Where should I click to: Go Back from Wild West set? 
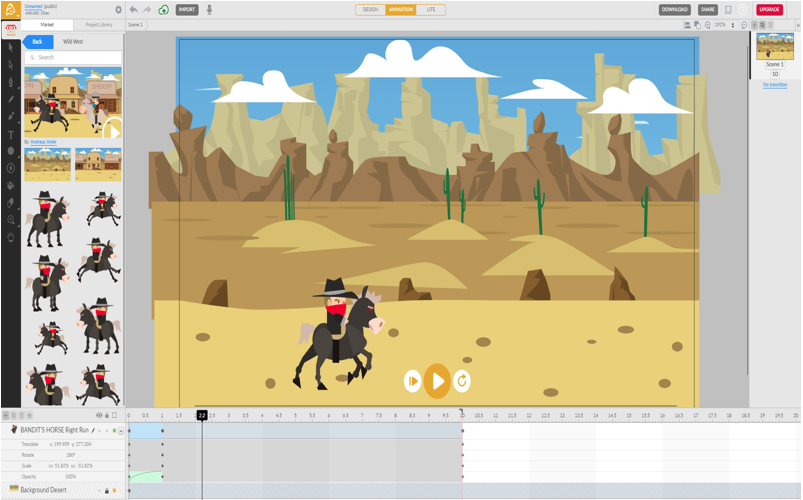(37, 41)
